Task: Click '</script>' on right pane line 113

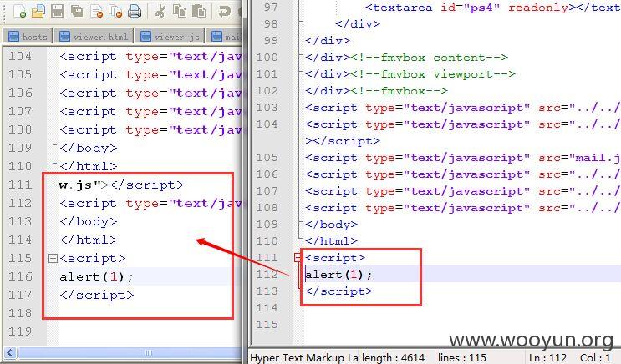Action: 339,291
